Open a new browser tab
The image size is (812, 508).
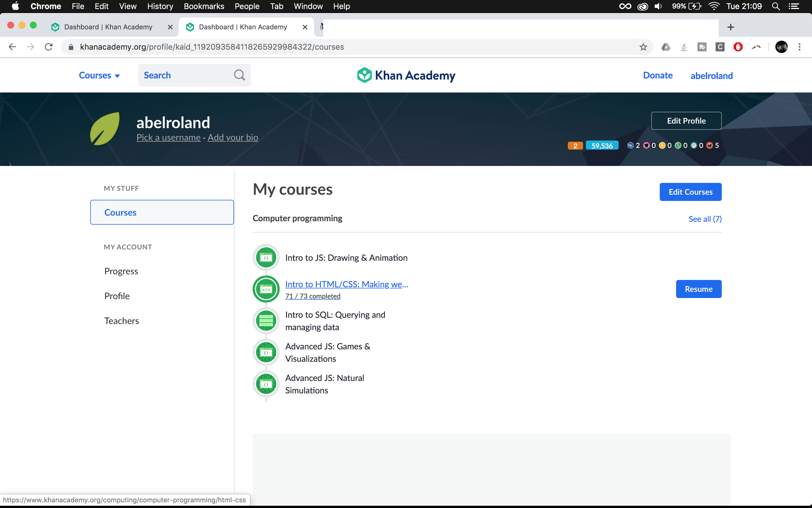pos(731,27)
